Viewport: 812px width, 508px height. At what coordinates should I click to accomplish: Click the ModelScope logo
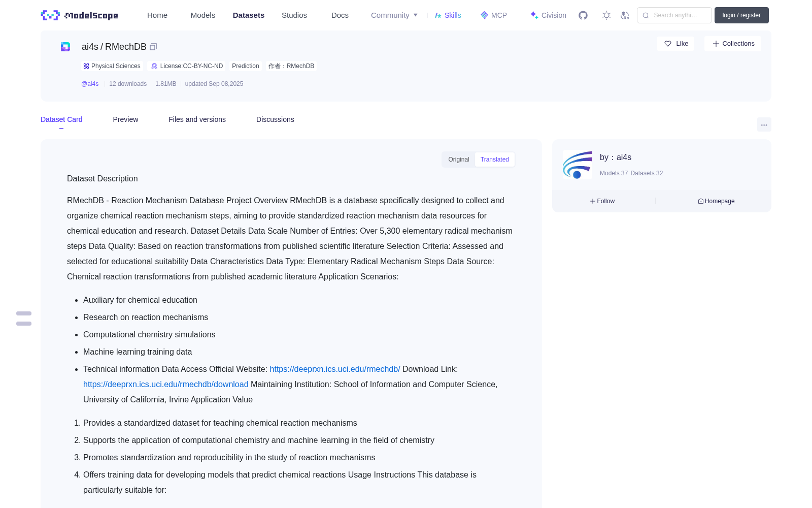[80, 15]
